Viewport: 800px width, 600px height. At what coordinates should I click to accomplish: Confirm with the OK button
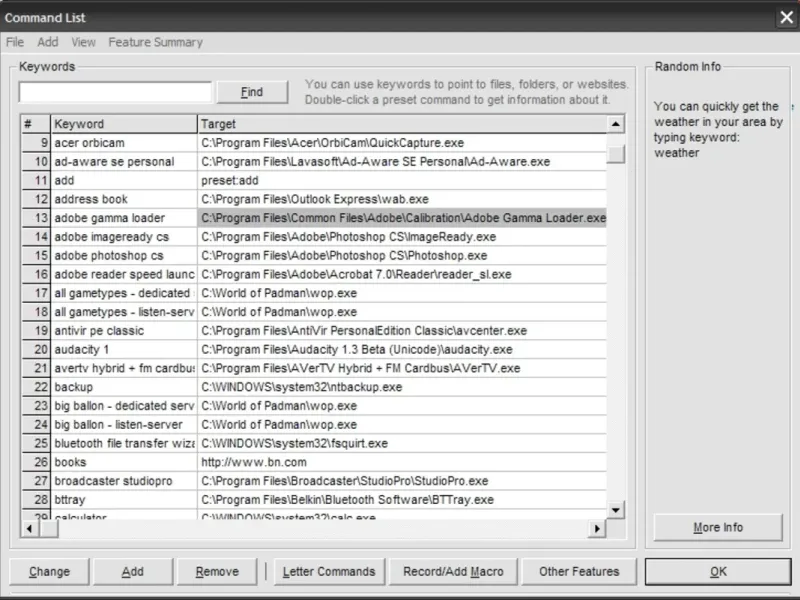(x=718, y=571)
